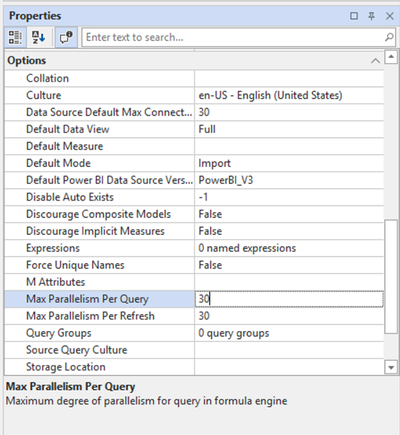400x435 pixels.
Task: Click the scrollbar up arrow
Action: click(391, 57)
